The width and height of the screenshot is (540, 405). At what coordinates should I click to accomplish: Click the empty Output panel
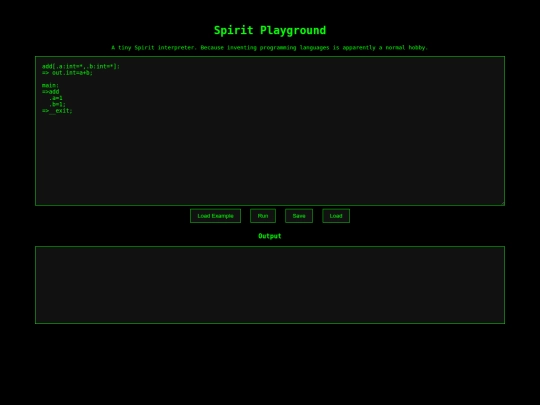tap(270, 285)
